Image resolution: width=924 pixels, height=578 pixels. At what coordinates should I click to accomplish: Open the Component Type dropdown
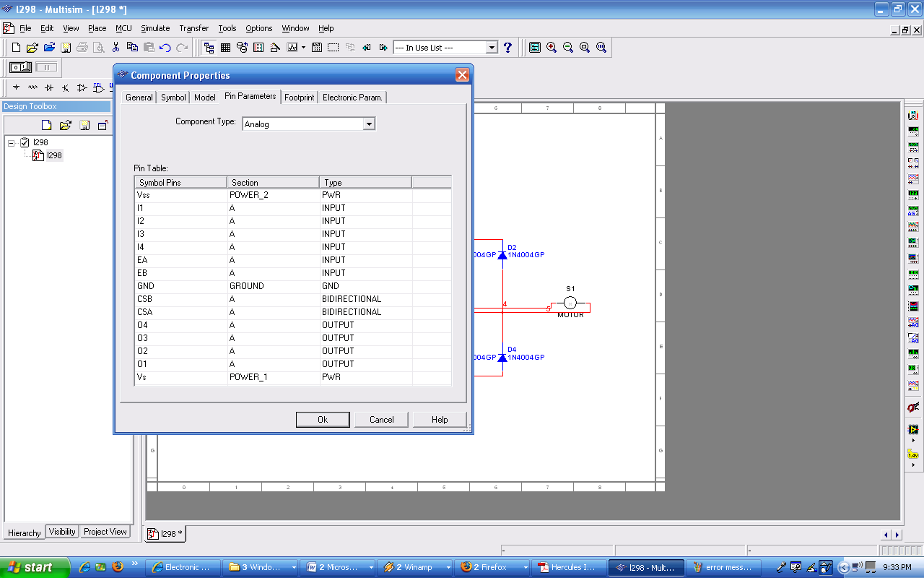point(369,124)
